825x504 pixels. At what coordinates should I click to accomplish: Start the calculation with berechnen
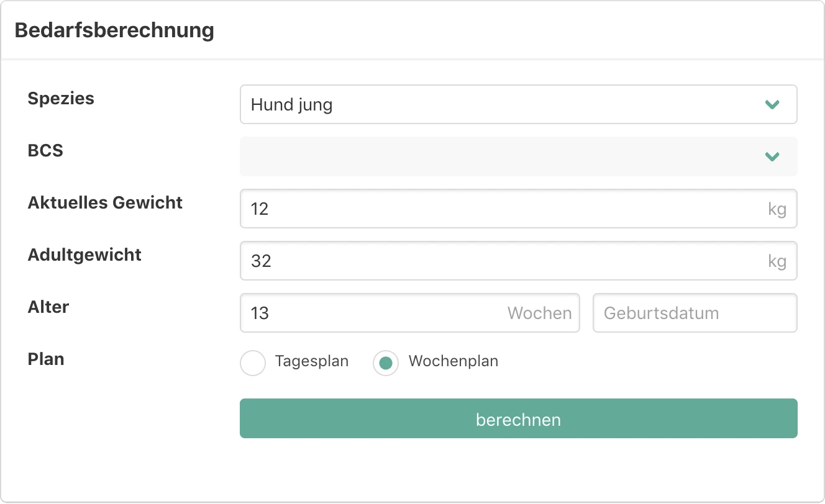tap(519, 418)
